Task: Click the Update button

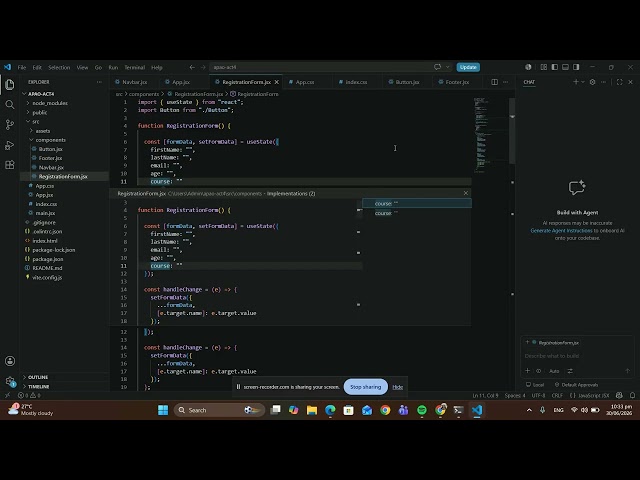Action: pos(468,67)
